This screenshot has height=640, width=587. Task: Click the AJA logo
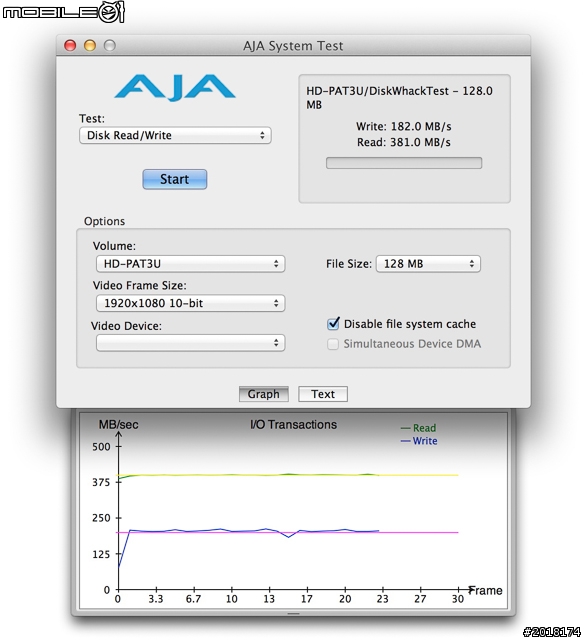[x=175, y=87]
